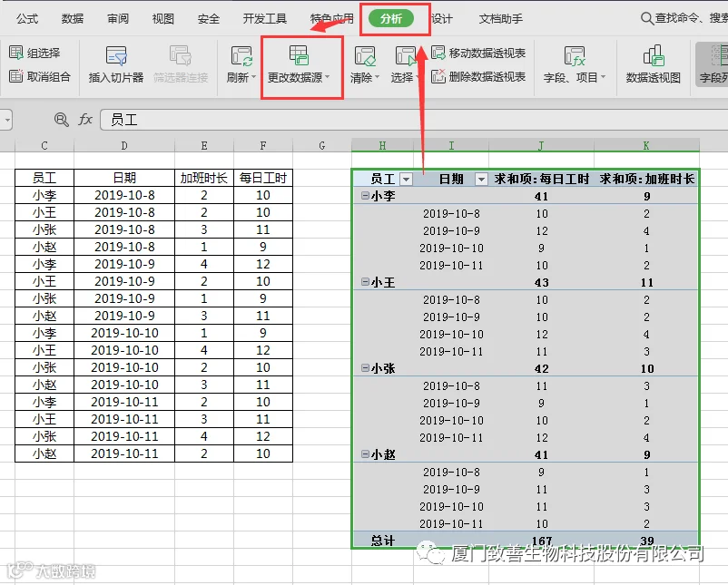728x585 pixels.
Task: Expand the Refresh (刷新) dropdown arrow
Action: coord(253,77)
